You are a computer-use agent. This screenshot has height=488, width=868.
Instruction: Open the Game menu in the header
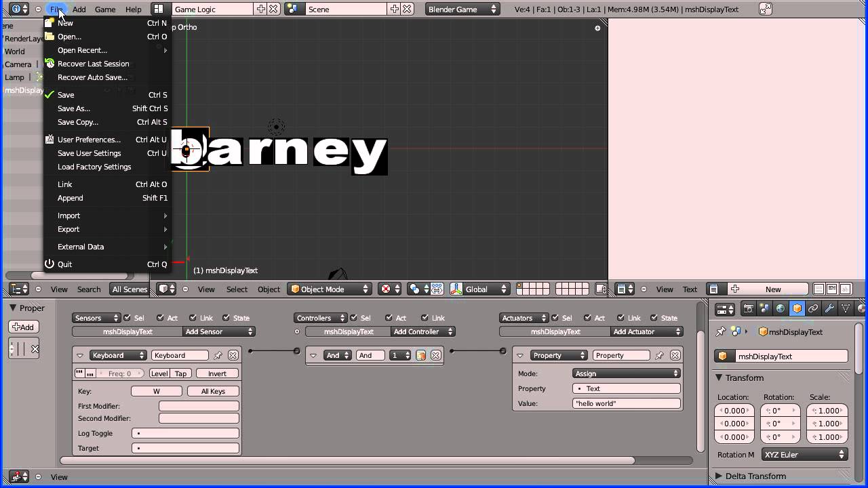[x=105, y=9]
